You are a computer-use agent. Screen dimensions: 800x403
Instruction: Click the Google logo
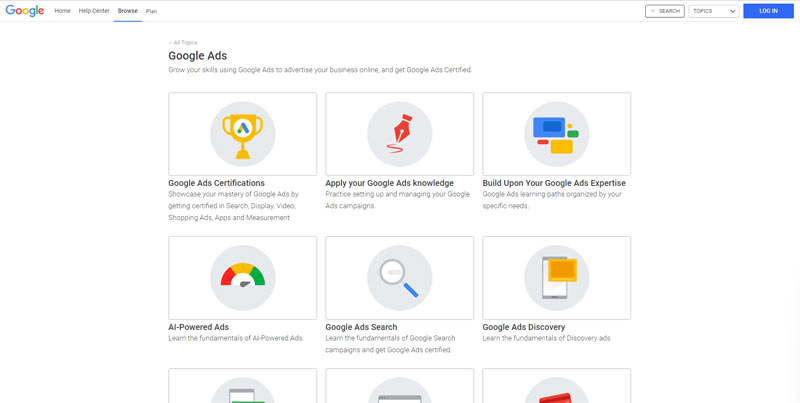24,11
